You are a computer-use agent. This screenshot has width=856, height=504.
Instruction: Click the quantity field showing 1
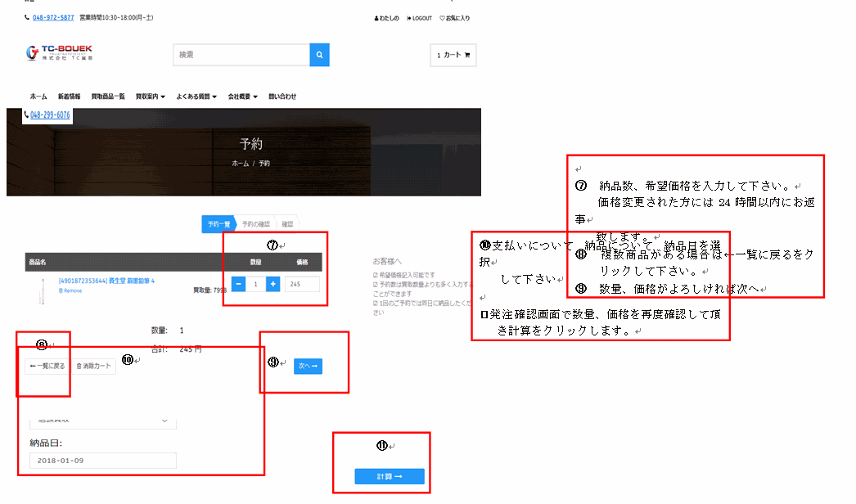(255, 284)
